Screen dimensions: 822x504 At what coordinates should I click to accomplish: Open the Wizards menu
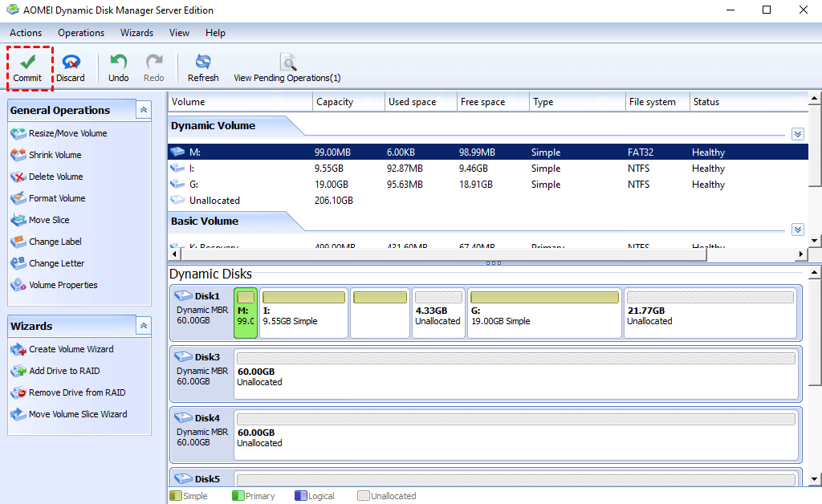(136, 33)
